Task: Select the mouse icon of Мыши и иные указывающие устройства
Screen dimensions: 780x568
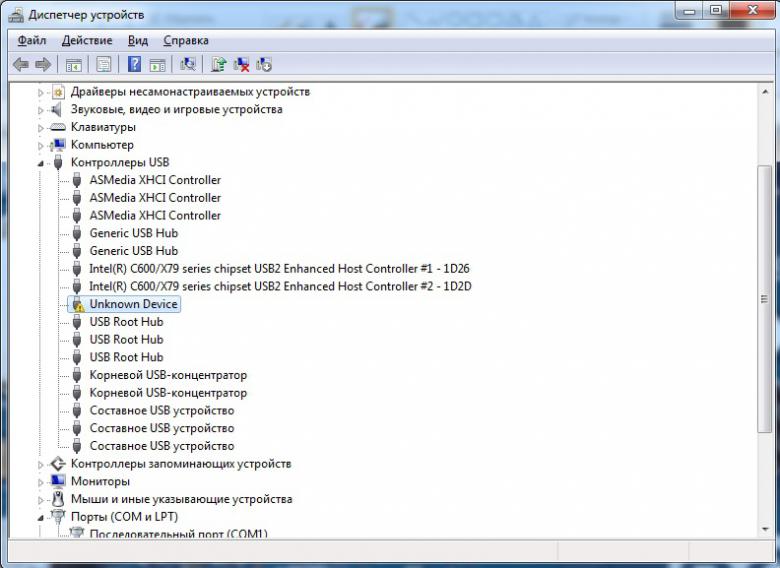Action: point(58,499)
